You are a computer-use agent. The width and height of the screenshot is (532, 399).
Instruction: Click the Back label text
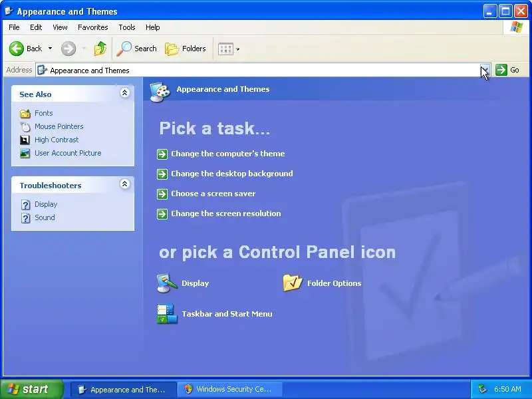[x=35, y=49]
